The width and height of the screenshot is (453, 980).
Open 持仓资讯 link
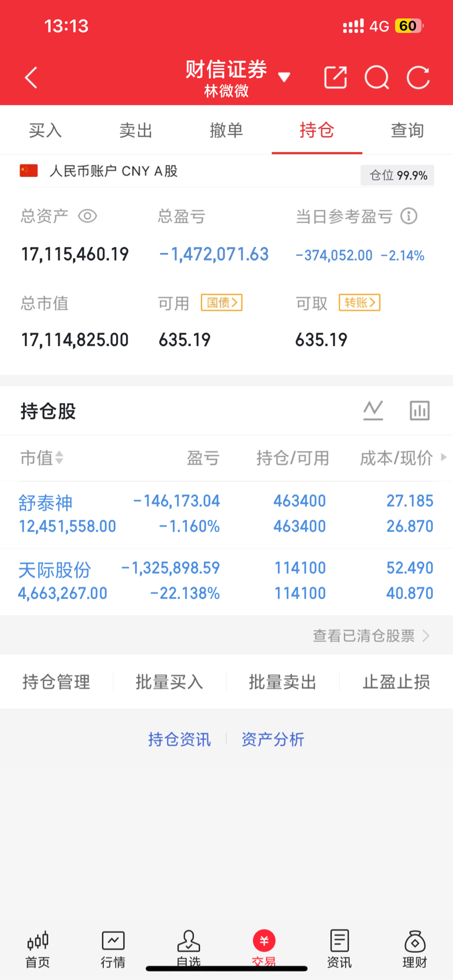coord(179,739)
